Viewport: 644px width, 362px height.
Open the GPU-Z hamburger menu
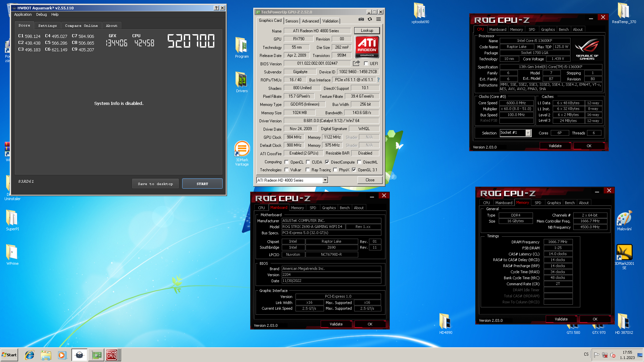tap(378, 19)
